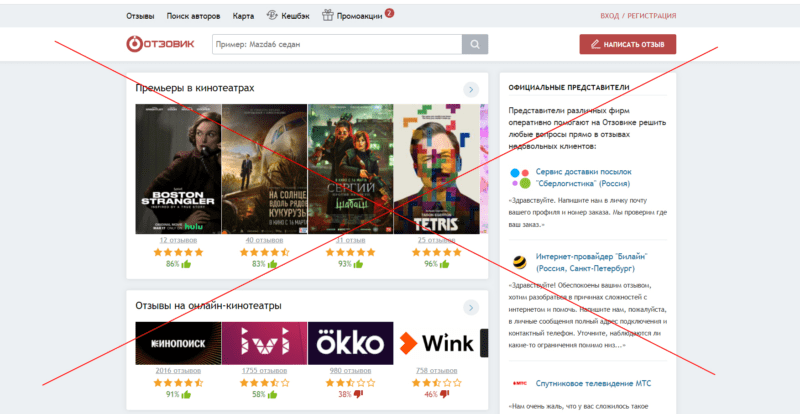Screen dimensions: 800x414
Task: Click star rating under Tetris poster
Action: tap(437, 252)
